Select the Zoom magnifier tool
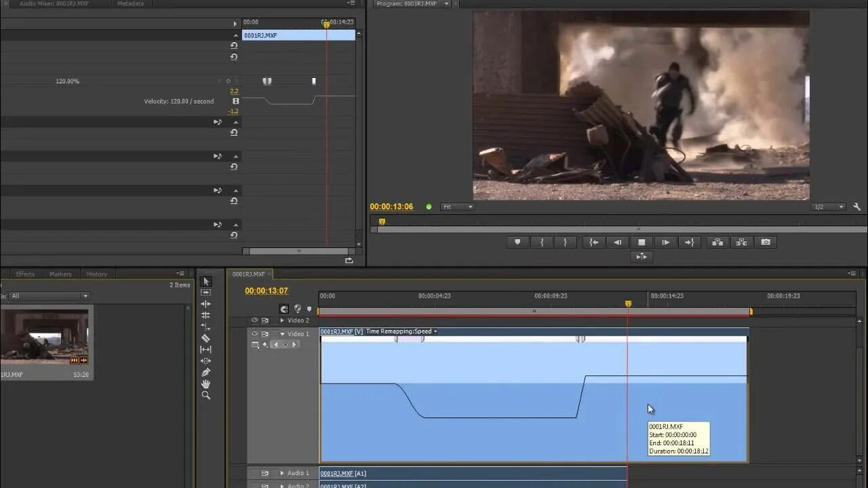This screenshot has height=488, width=868. [206, 395]
